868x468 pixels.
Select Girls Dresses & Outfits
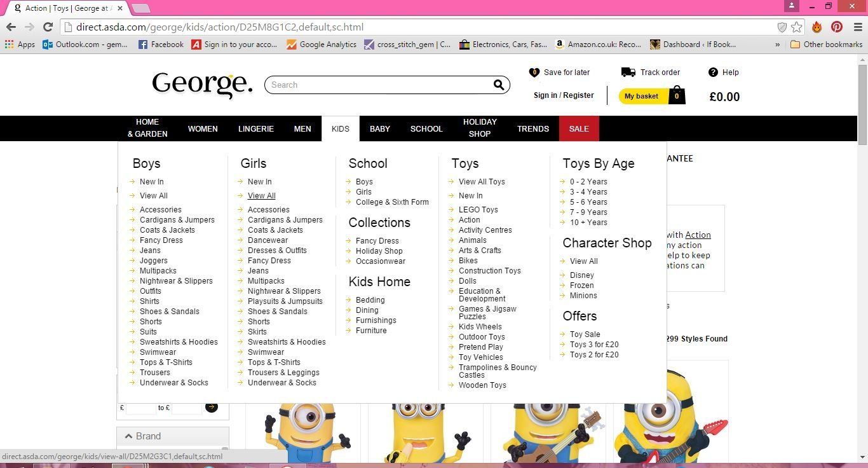point(277,251)
